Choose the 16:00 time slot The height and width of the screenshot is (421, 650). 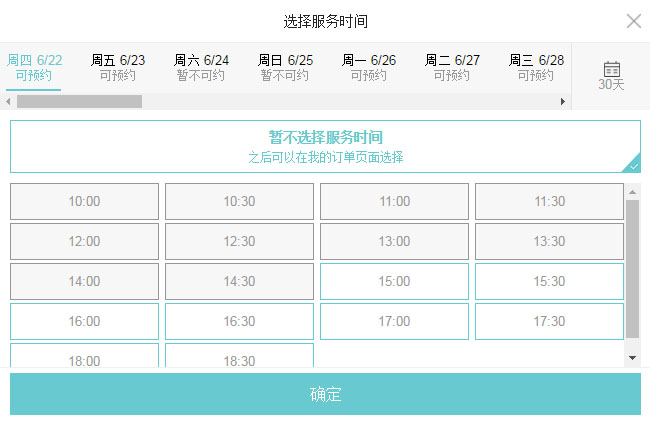pyautogui.click(x=84, y=322)
